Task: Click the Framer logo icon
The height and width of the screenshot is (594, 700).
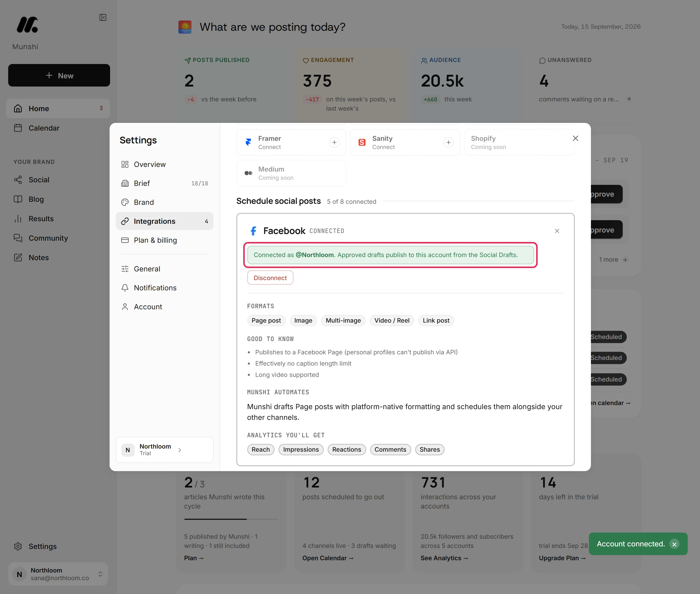Action: click(x=249, y=142)
